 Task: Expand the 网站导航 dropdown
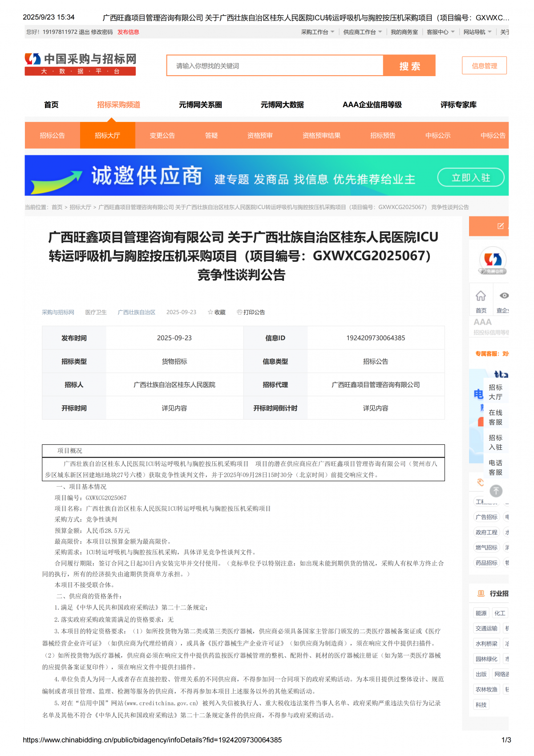tap(477, 32)
